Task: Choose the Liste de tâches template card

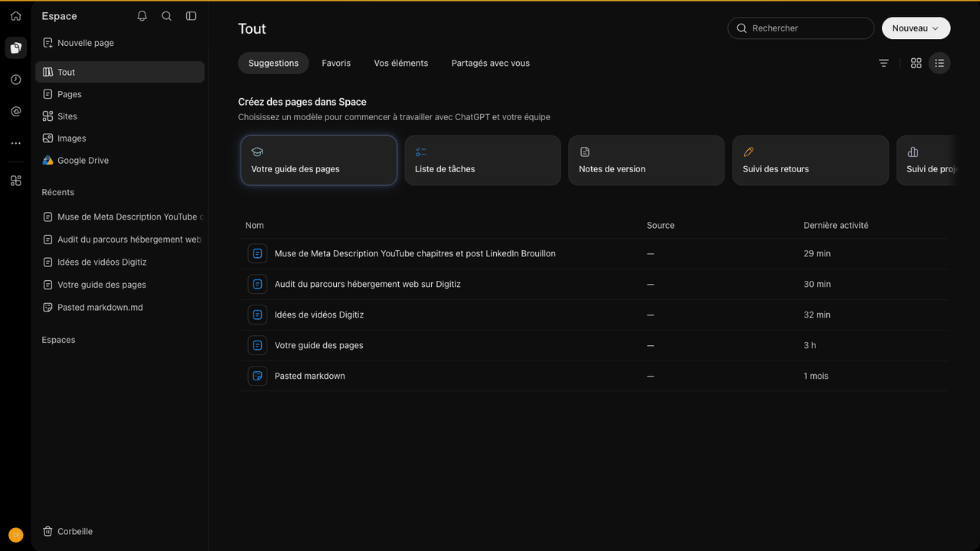Action: click(483, 161)
